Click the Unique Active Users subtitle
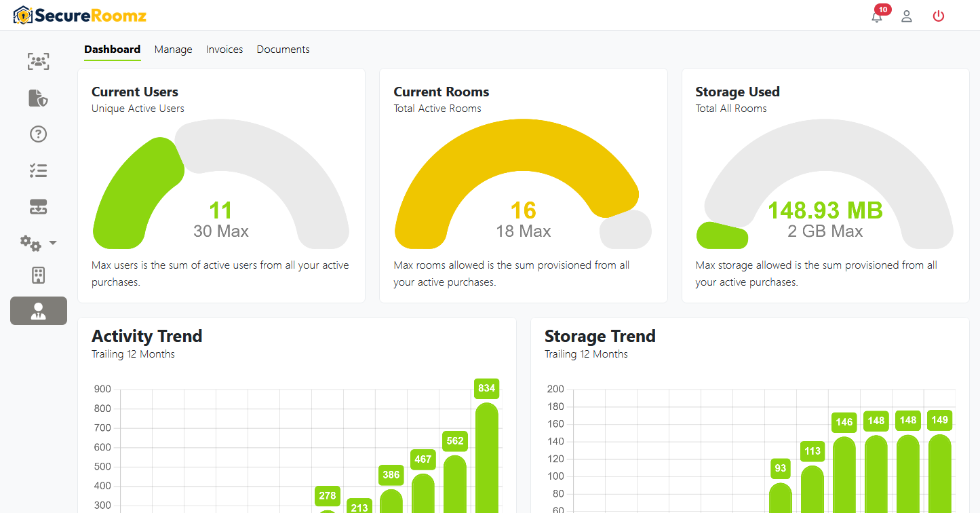 pos(138,109)
